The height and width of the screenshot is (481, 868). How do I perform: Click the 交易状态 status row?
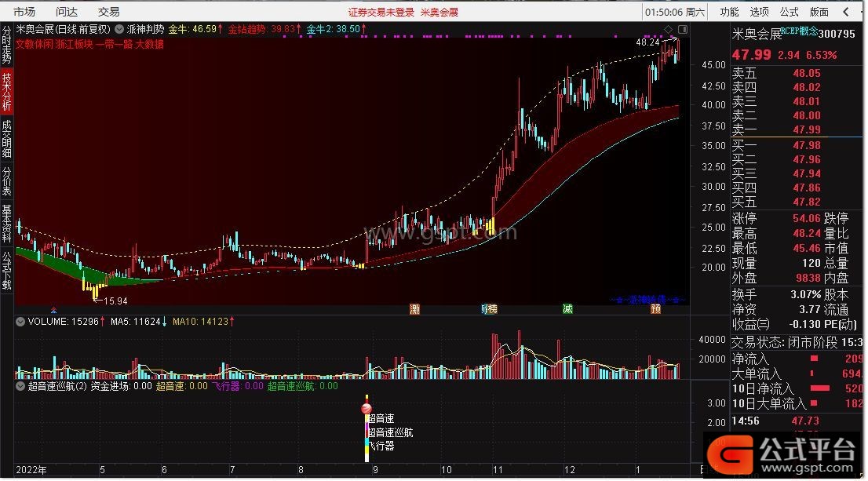(797, 343)
